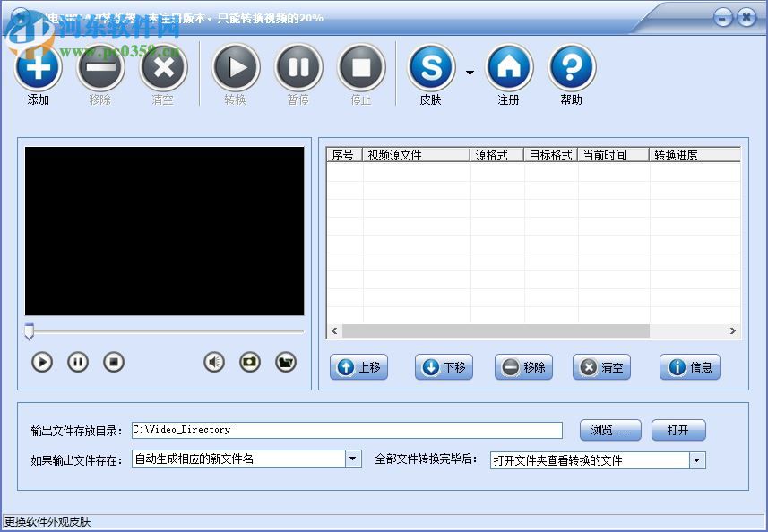Screen dimensions: 768x532
Task: Click the 浏览 button to browse folders
Action: coord(610,430)
